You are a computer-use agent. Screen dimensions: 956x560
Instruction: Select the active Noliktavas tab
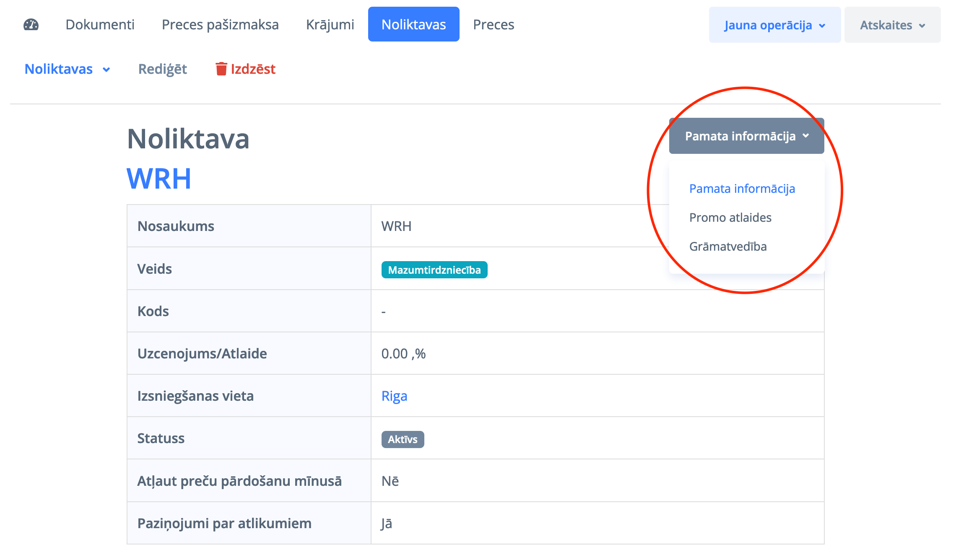coord(413,25)
